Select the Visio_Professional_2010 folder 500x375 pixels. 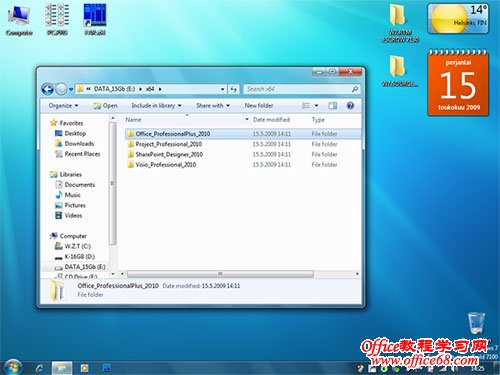pyautogui.click(x=166, y=165)
